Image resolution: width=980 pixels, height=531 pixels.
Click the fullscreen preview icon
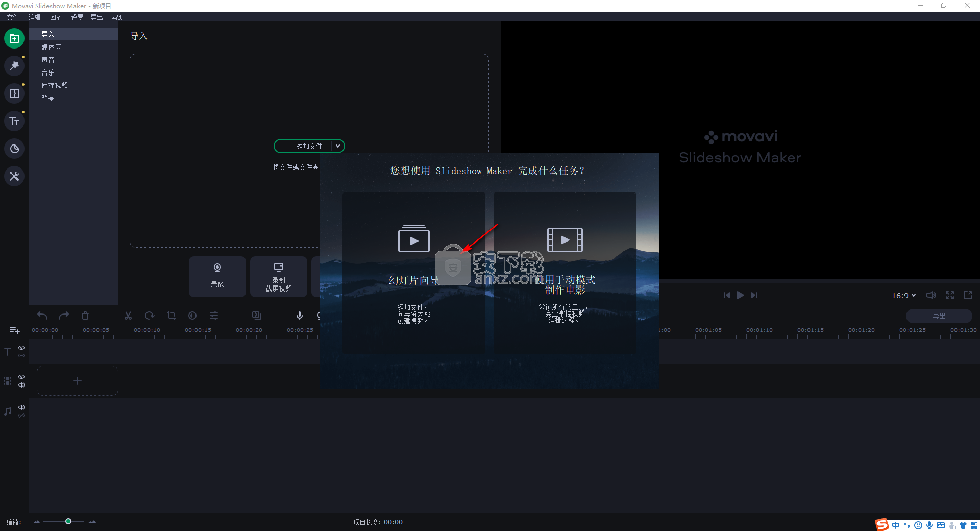pyautogui.click(x=950, y=295)
